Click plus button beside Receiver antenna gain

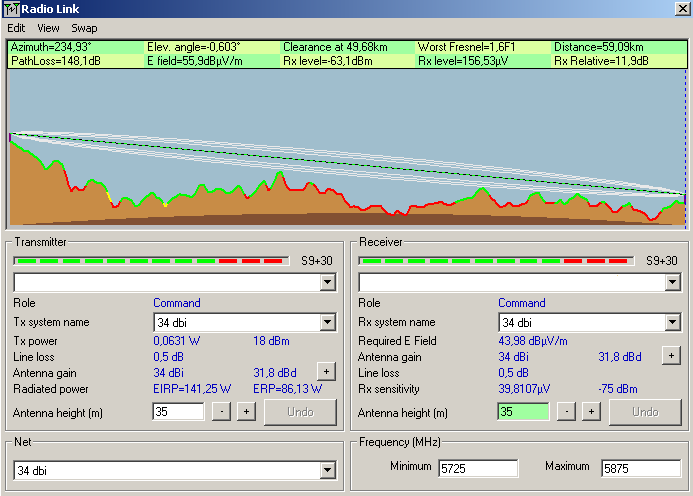coord(670,355)
